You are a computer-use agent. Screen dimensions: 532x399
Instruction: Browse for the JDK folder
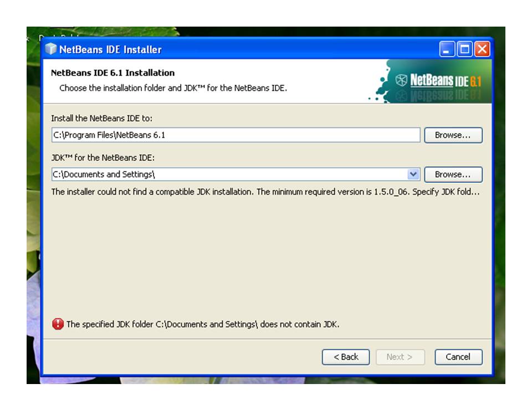coord(453,175)
